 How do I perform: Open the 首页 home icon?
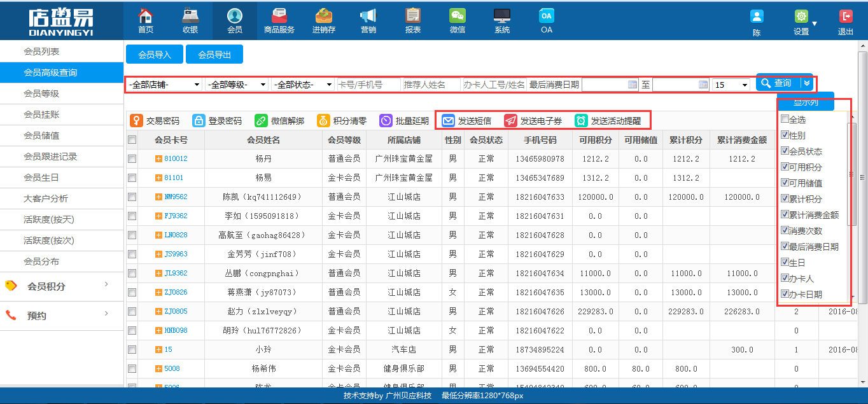(x=146, y=16)
